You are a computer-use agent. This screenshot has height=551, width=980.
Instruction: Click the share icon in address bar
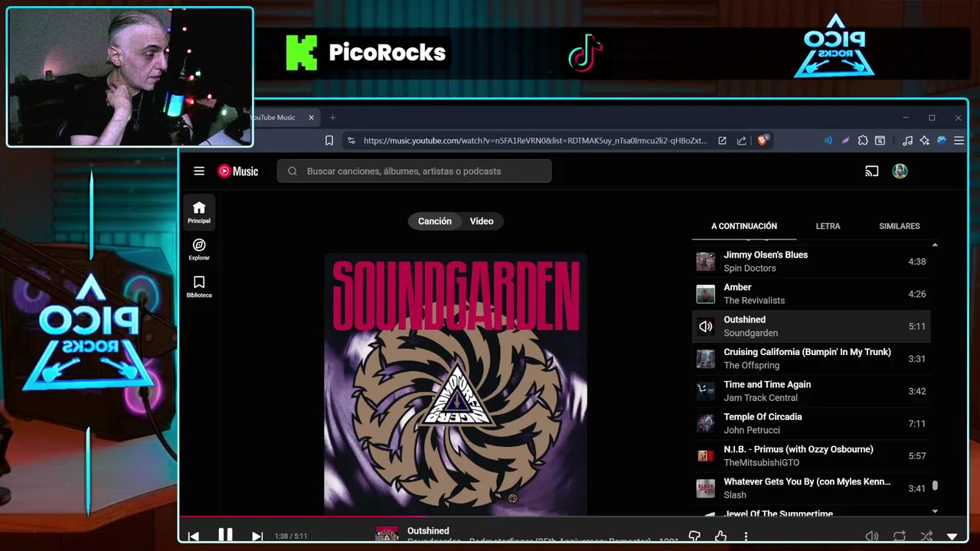click(741, 141)
